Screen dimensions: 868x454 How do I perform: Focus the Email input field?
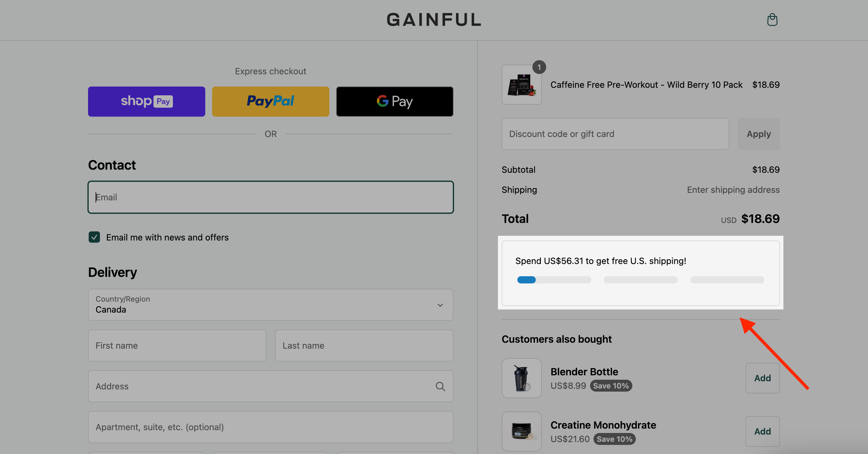tap(270, 197)
